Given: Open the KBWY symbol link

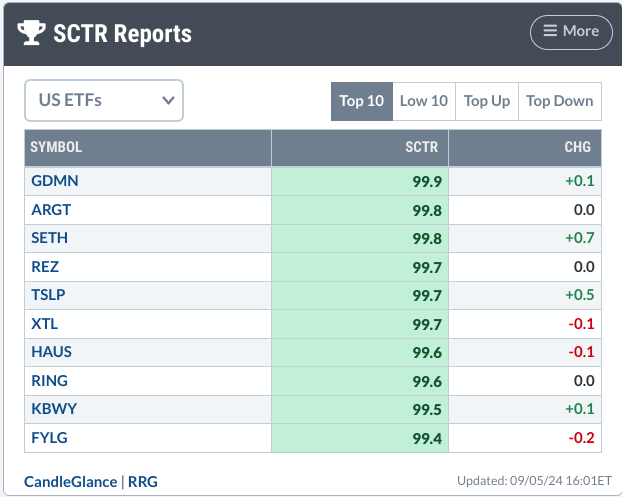Looking at the screenshot, I should point(53,409).
